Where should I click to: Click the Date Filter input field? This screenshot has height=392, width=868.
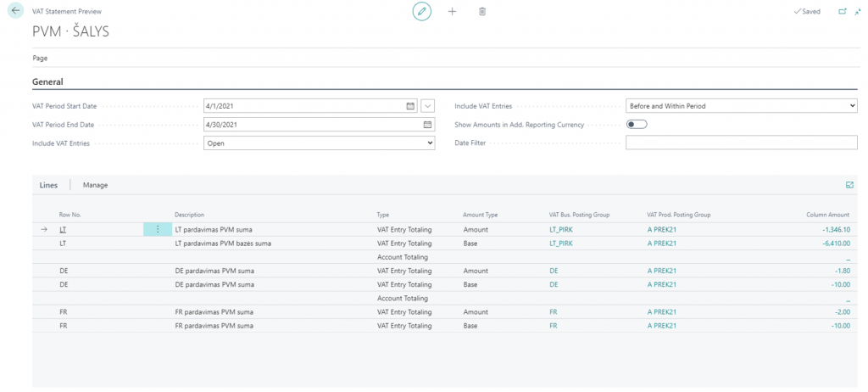pyautogui.click(x=741, y=143)
